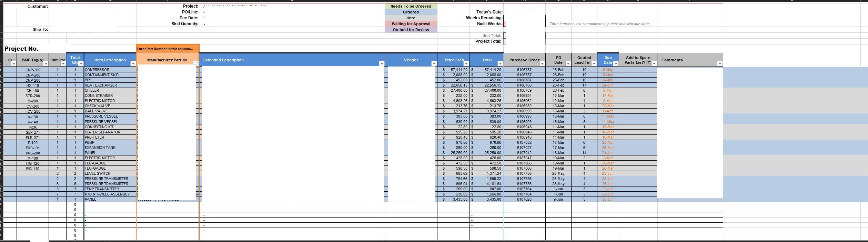This screenshot has width=868, height=242.
Task: Click the Weeks Remaining value cell
Action: (524, 18)
